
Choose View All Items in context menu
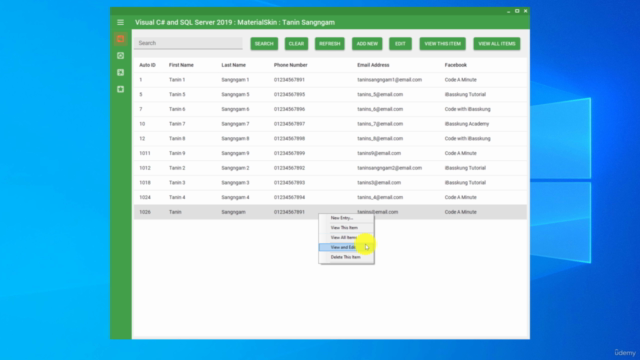[346, 238]
